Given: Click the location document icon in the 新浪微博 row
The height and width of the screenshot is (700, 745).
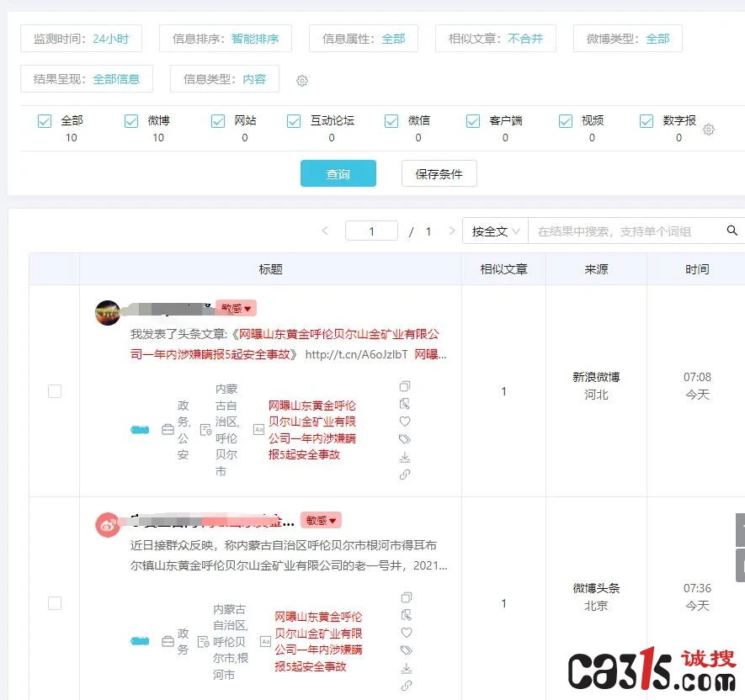Looking at the screenshot, I should [x=205, y=430].
